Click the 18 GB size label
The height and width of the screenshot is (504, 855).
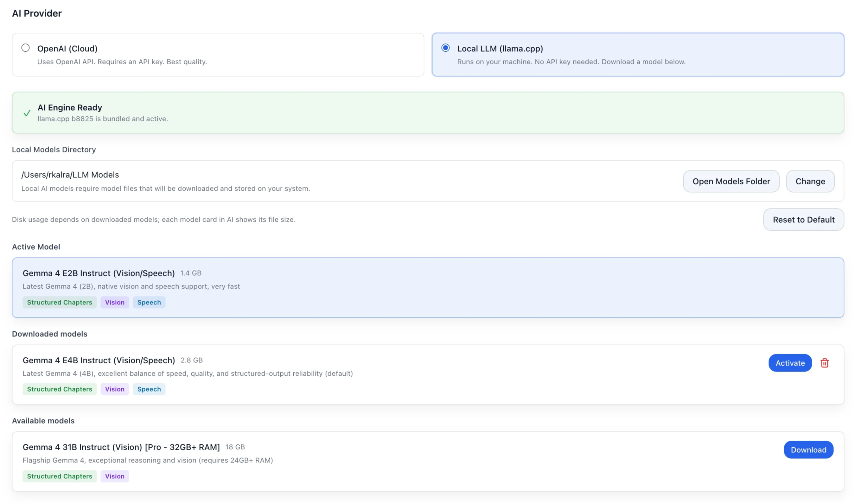click(x=235, y=447)
